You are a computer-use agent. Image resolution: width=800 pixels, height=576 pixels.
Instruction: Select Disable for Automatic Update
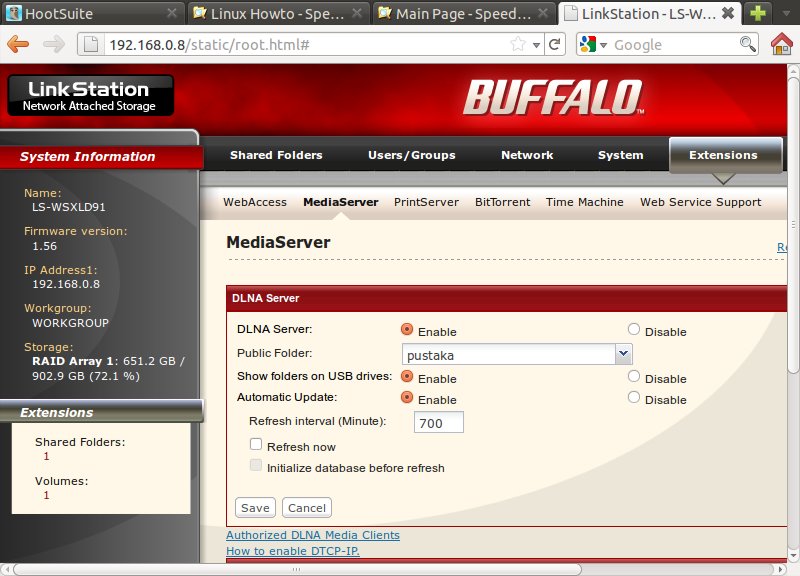[x=634, y=397]
